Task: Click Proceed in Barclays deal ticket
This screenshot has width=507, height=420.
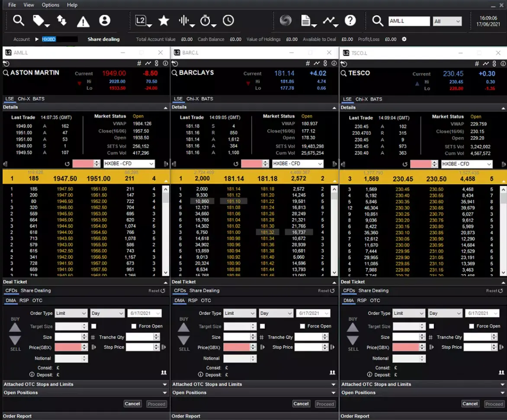Action: [325, 404]
